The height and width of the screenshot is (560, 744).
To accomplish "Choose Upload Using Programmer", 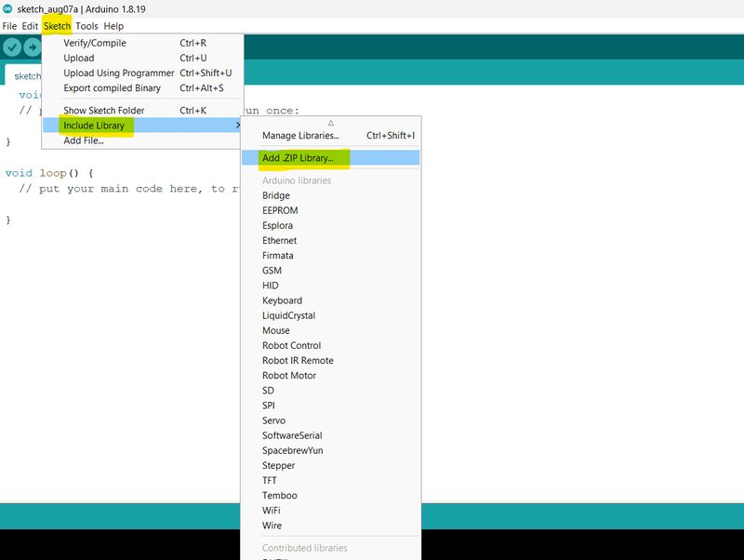I will tap(142, 73).
